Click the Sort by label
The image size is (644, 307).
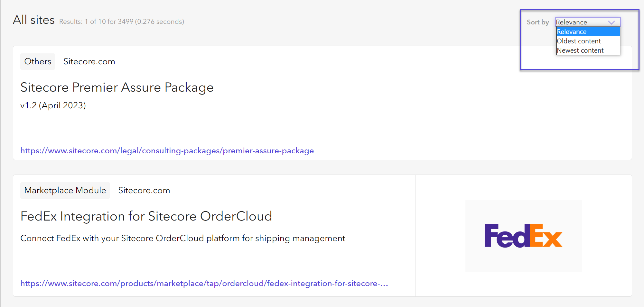click(538, 22)
